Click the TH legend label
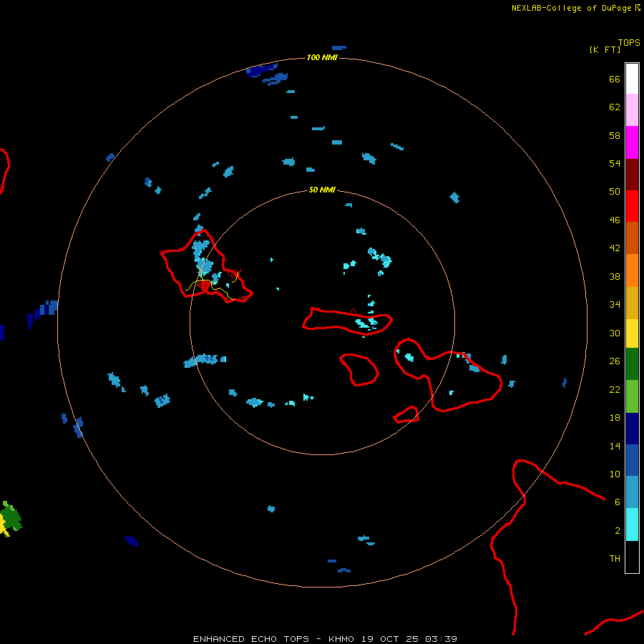 pos(615,559)
